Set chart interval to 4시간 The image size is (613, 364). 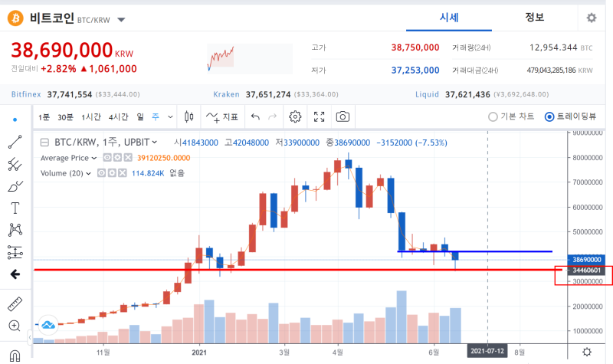coord(119,117)
